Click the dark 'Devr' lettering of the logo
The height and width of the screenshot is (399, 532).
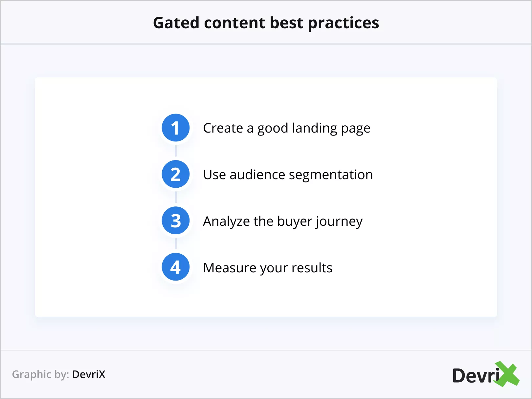pos(473,376)
